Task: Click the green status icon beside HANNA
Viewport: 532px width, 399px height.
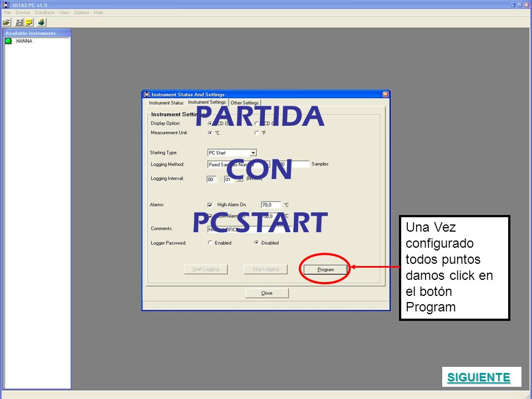Action: tap(8, 41)
